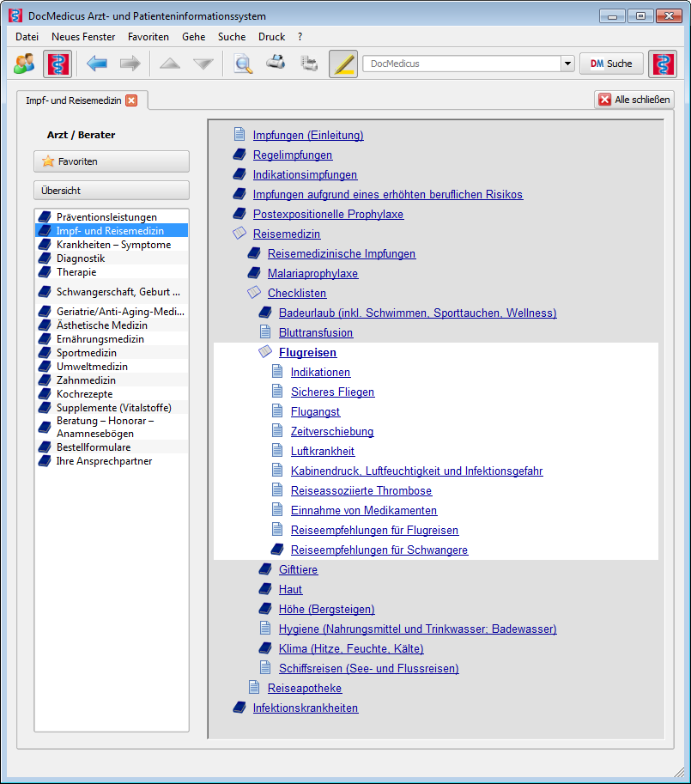This screenshot has width=691, height=784.
Task: Click the DM Suche button
Action: tap(611, 64)
